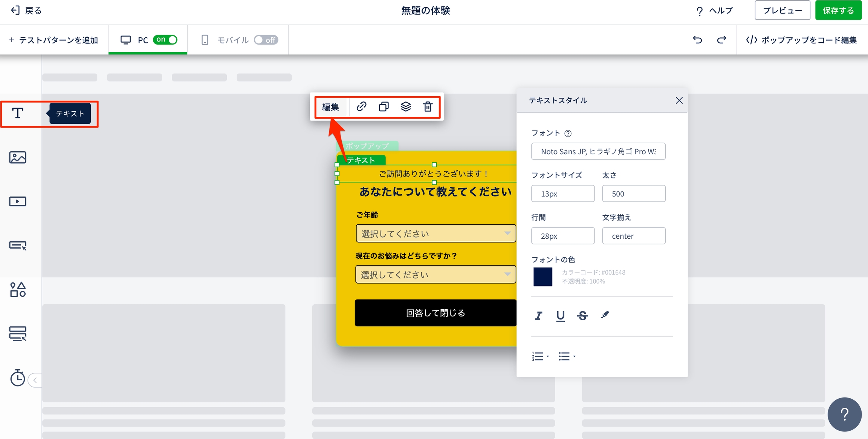Click the link icon in element toolbar
Screen dimensions: 868x439
(x=361, y=107)
